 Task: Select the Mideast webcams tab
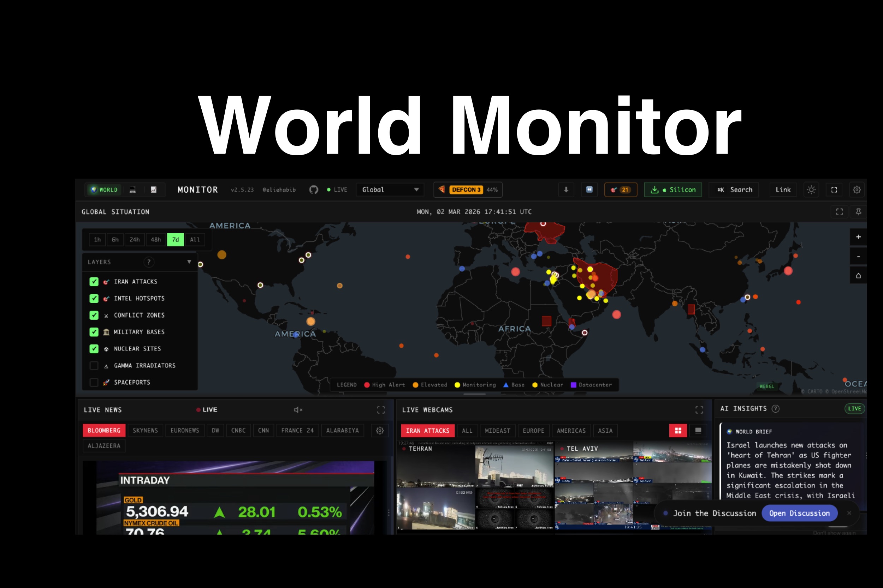click(x=497, y=431)
